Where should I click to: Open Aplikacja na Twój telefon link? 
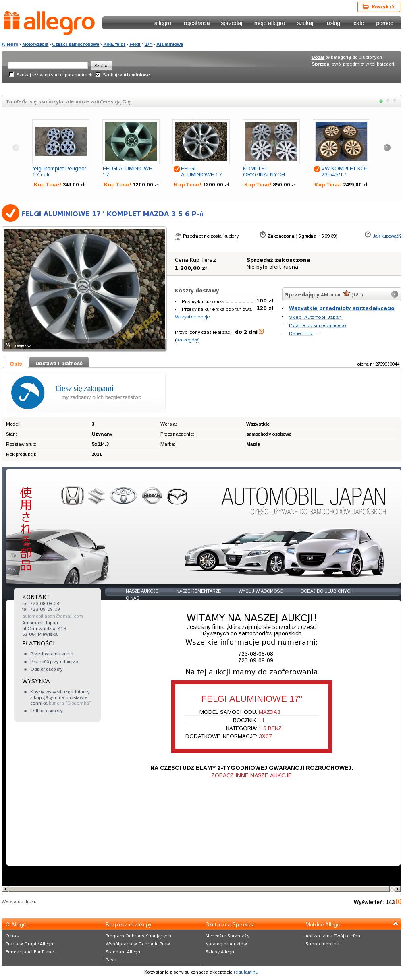point(332,936)
